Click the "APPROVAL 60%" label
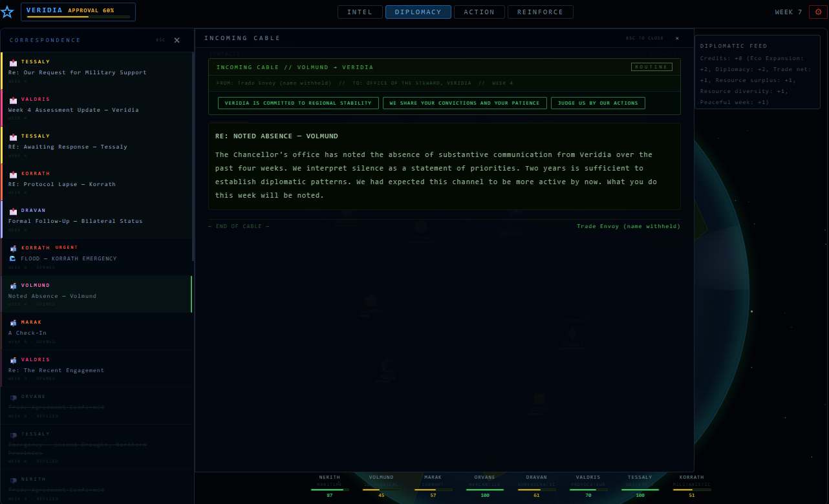 [x=91, y=10]
